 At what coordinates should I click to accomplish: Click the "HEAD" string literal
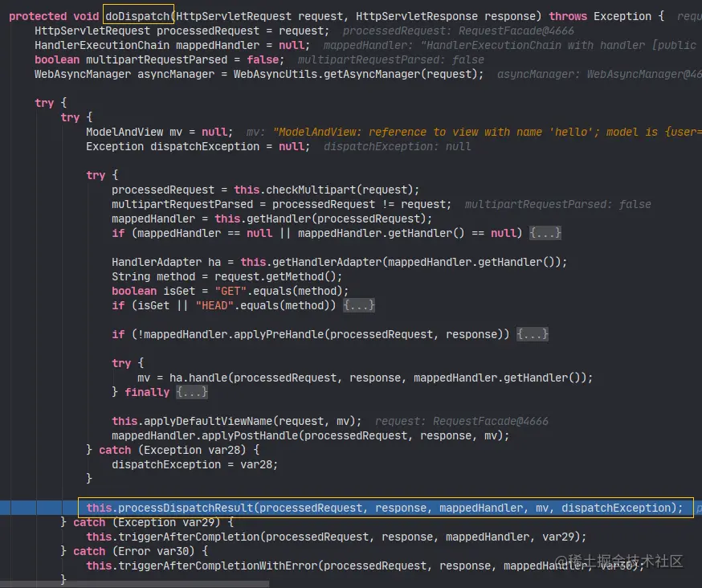point(215,305)
